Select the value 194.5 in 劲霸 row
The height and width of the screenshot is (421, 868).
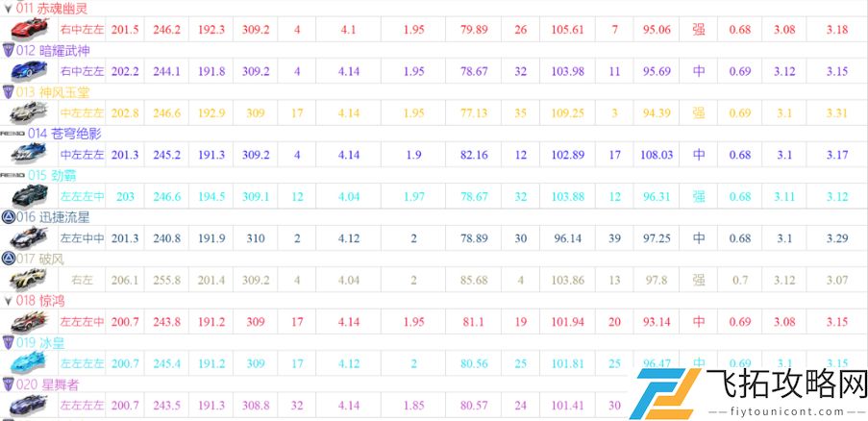pyautogui.click(x=211, y=196)
